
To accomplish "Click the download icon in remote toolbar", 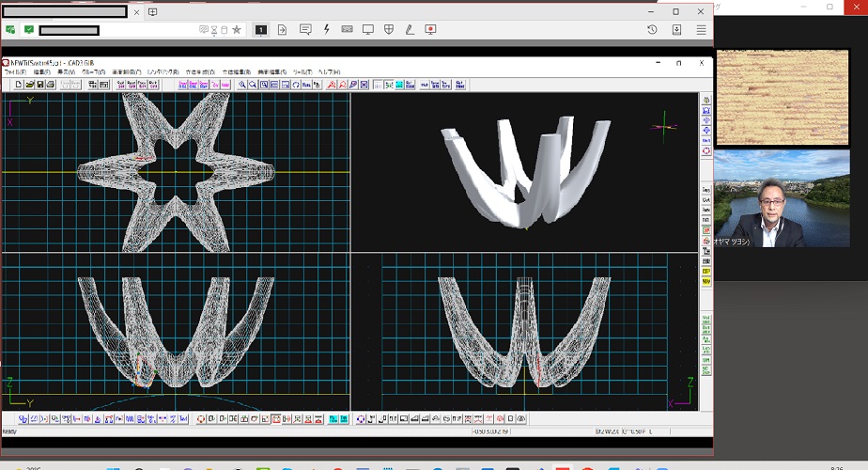I will click(676, 30).
